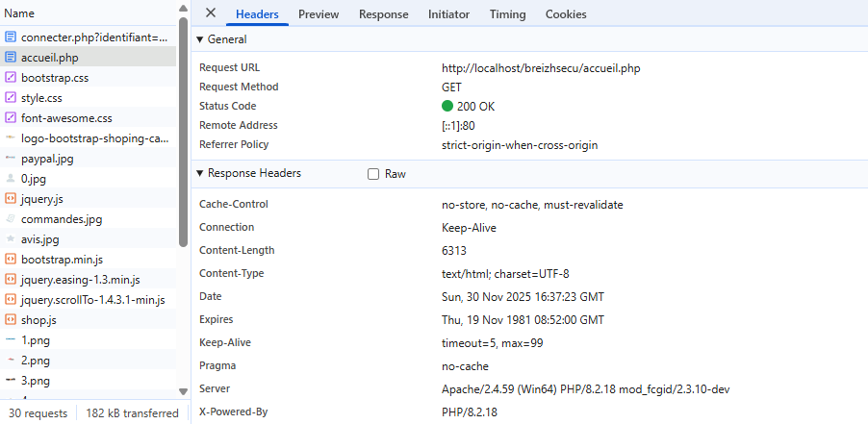868x424 pixels.
Task: Click the Request URL value localhost link
Action: tap(541, 68)
